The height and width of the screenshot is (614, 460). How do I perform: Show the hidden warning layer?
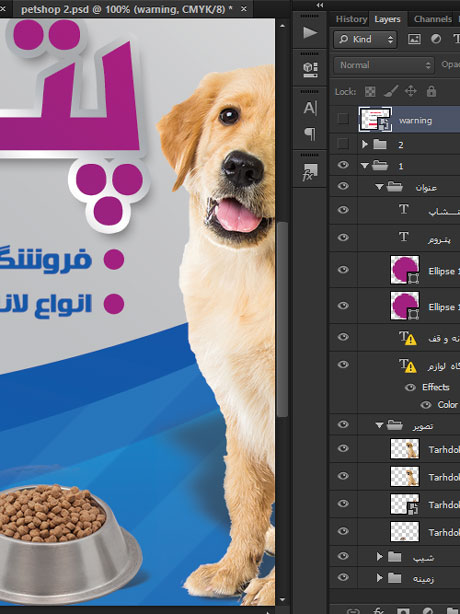[343, 119]
